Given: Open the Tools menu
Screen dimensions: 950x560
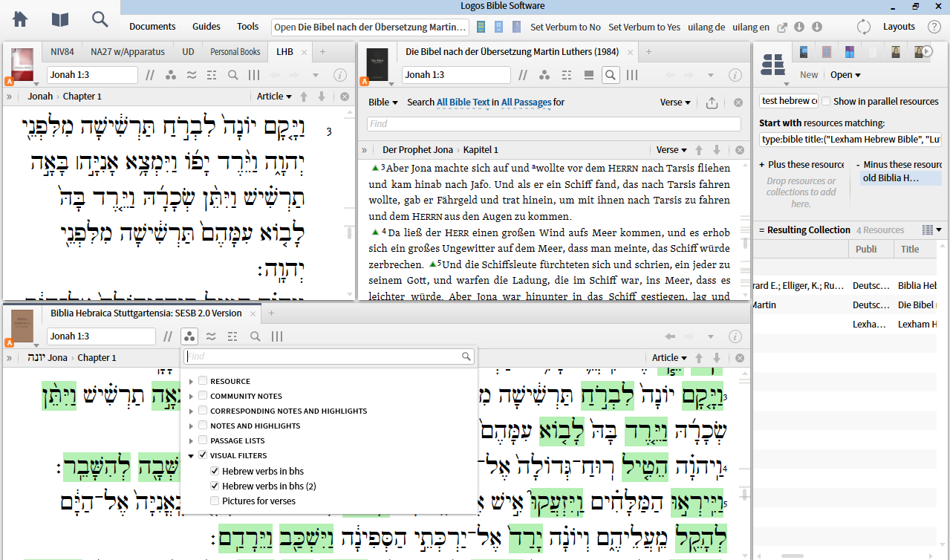Looking at the screenshot, I should (x=248, y=27).
